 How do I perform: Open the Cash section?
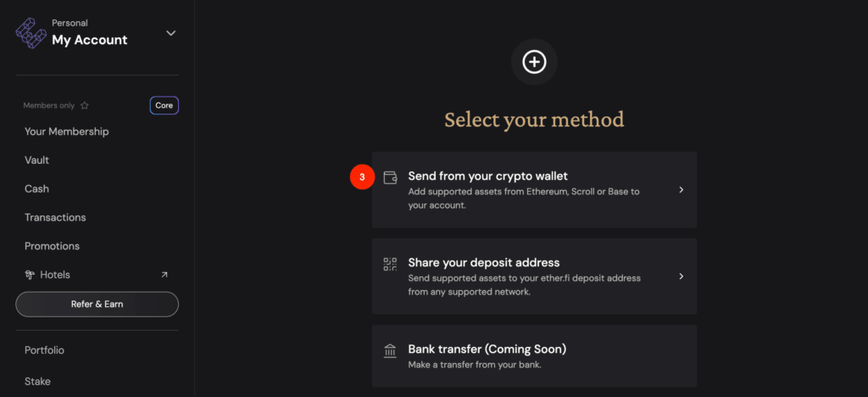pos(36,189)
